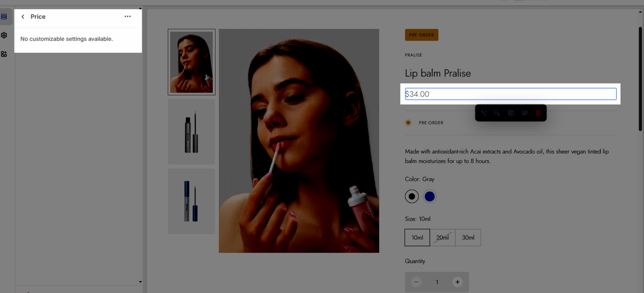This screenshot has height=293, width=644.
Task: Hide the Price block with the eye icon
Action: pyautogui.click(x=524, y=113)
